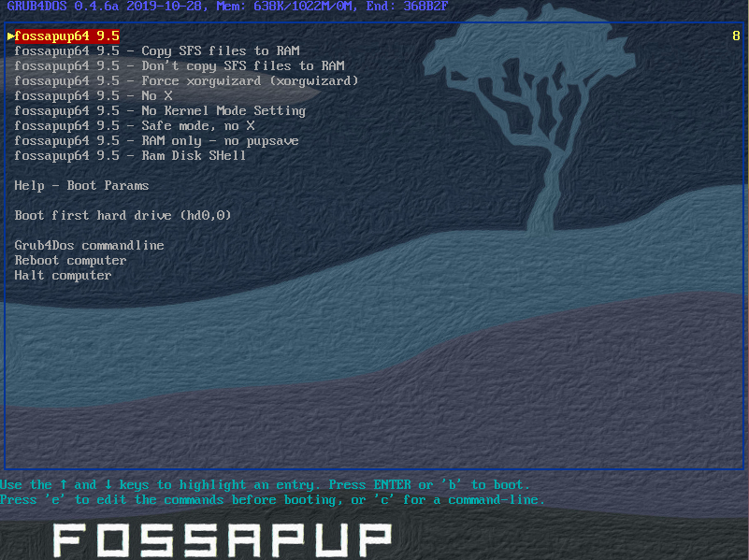
Task: Choose 'Copy SFS files to RAM' entry
Action: [157, 51]
